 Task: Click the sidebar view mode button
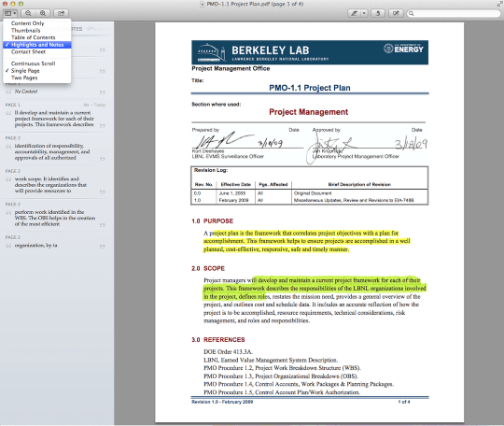[10, 13]
